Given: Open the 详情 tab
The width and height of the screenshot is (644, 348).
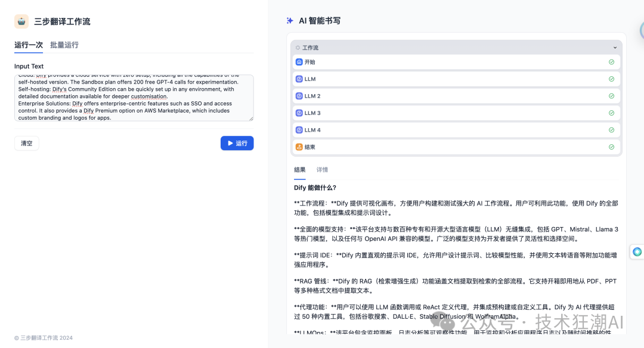Looking at the screenshot, I should point(322,170).
